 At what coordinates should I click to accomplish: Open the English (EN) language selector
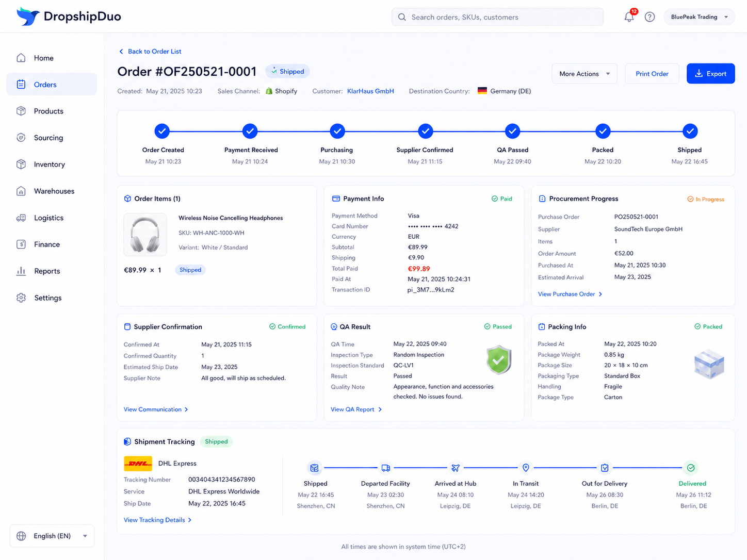tap(52, 536)
